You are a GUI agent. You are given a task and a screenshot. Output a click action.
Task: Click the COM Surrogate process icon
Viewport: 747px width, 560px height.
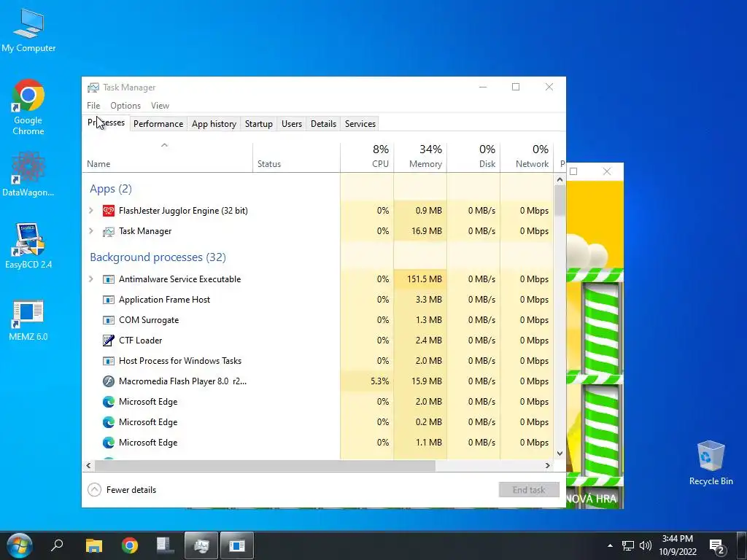click(x=109, y=321)
